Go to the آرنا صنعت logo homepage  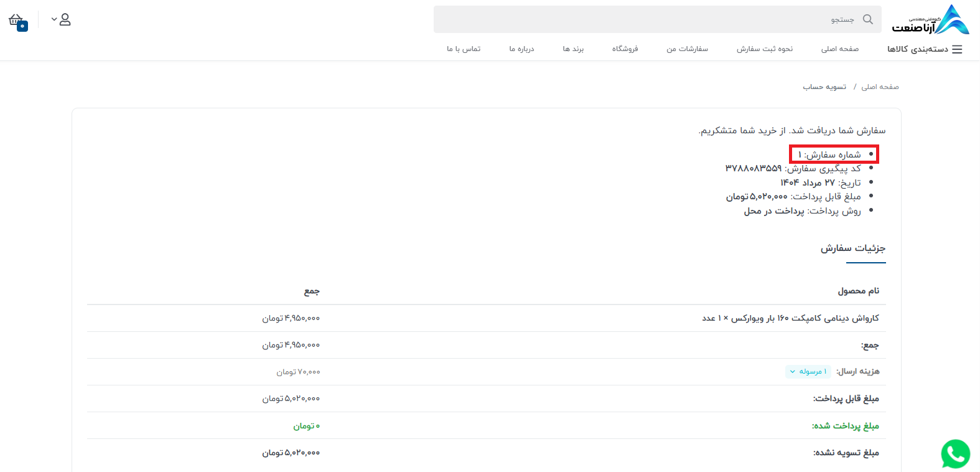click(x=930, y=20)
